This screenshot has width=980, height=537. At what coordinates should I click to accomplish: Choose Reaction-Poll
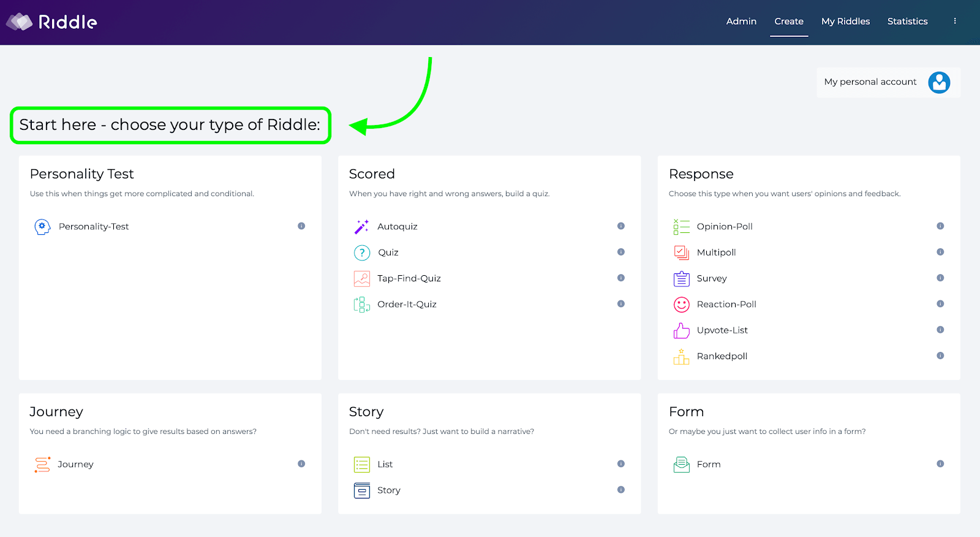point(726,305)
